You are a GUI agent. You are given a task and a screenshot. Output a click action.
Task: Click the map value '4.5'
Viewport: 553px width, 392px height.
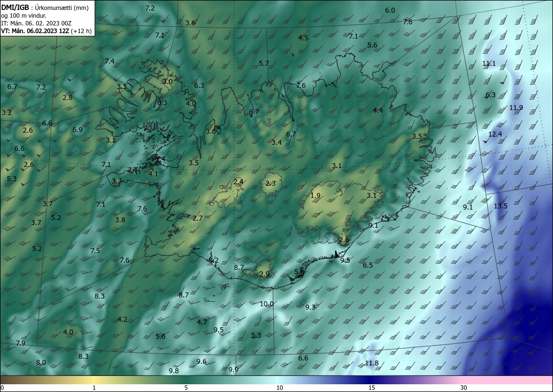[x=303, y=38]
